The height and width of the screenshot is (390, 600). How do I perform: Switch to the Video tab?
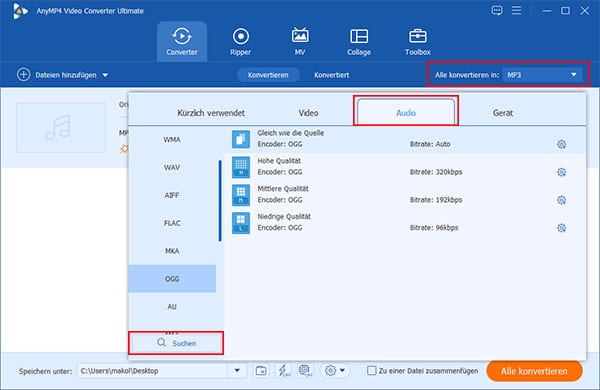[308, 113]
